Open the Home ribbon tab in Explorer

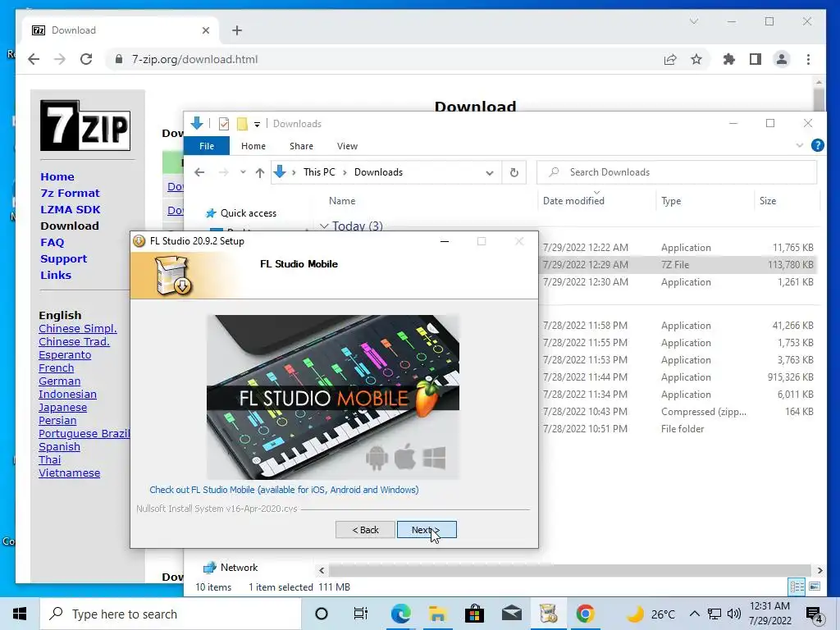pyautogui.click(x=253, y=146)
